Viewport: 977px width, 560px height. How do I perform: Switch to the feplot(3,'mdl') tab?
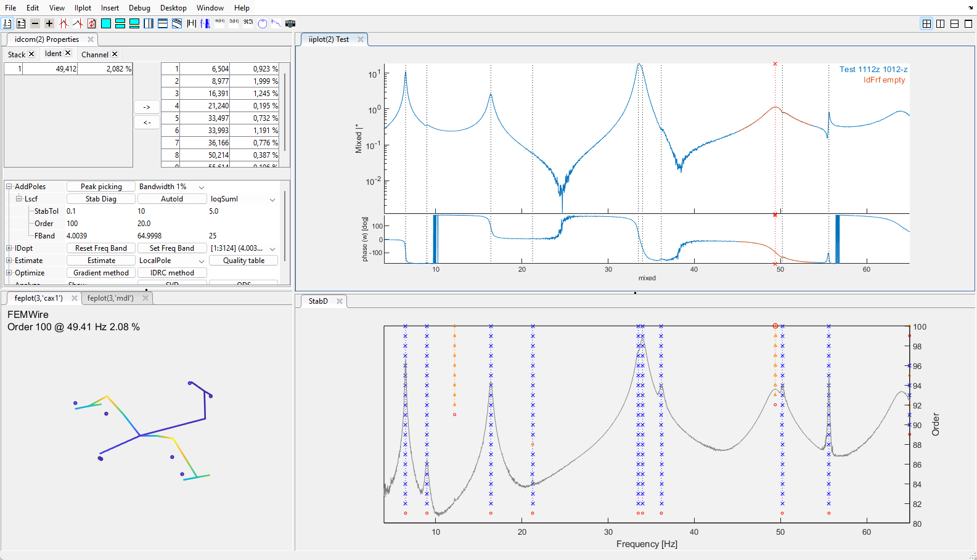tap(110, 298)
